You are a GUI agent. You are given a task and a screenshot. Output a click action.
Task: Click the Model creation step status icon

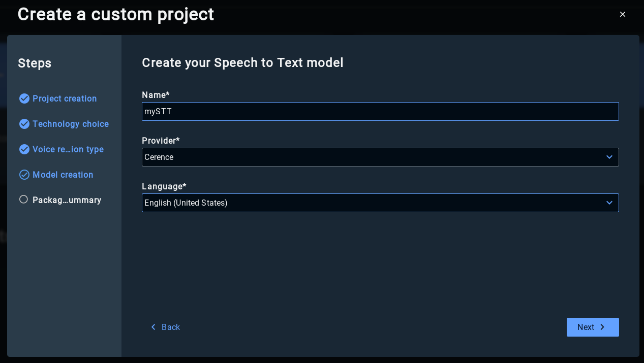click(24, 175)
